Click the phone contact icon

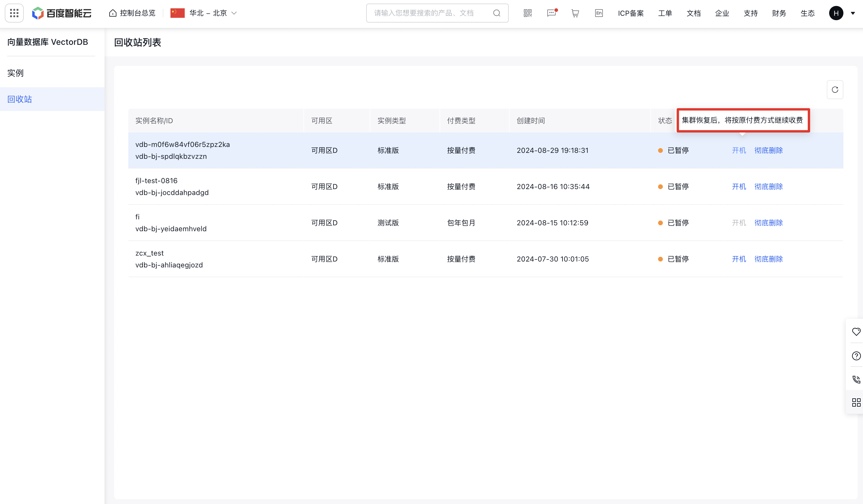[x=856, y=379]
